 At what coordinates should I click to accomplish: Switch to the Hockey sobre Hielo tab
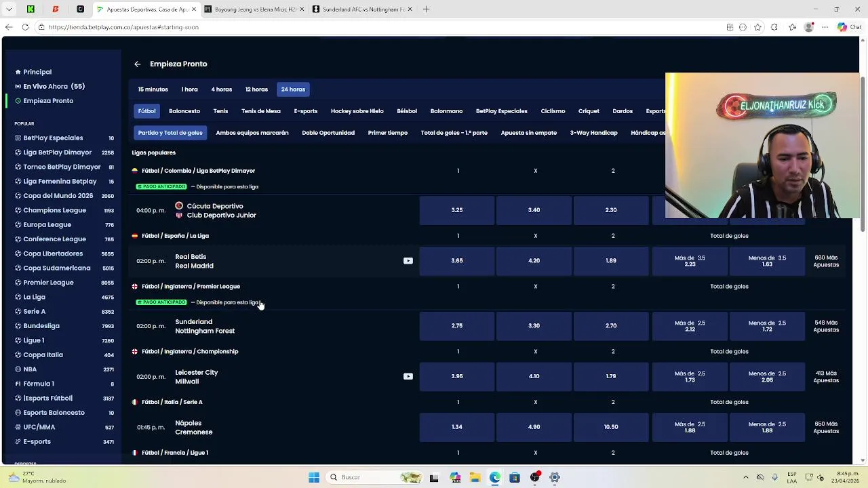coord(357,111)
